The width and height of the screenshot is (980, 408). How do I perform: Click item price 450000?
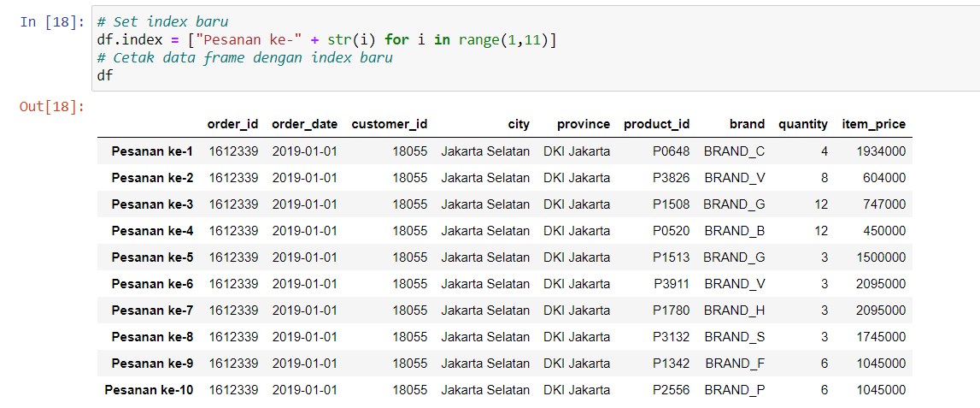tap(884, 231)
